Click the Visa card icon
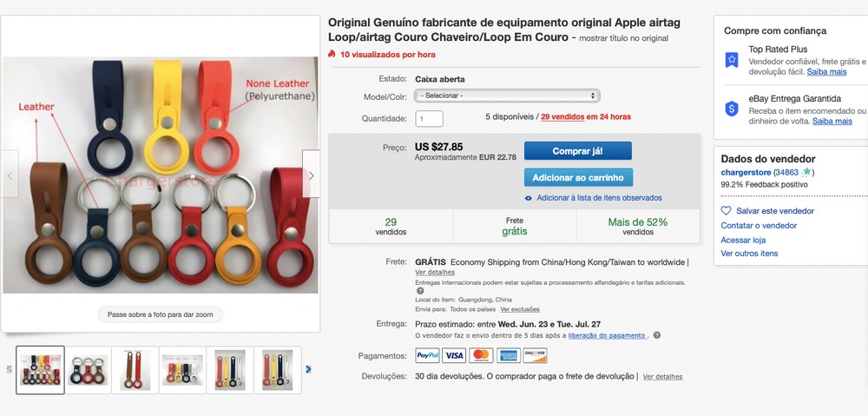This screenshot has height=416, width=868. coord(454,355)
